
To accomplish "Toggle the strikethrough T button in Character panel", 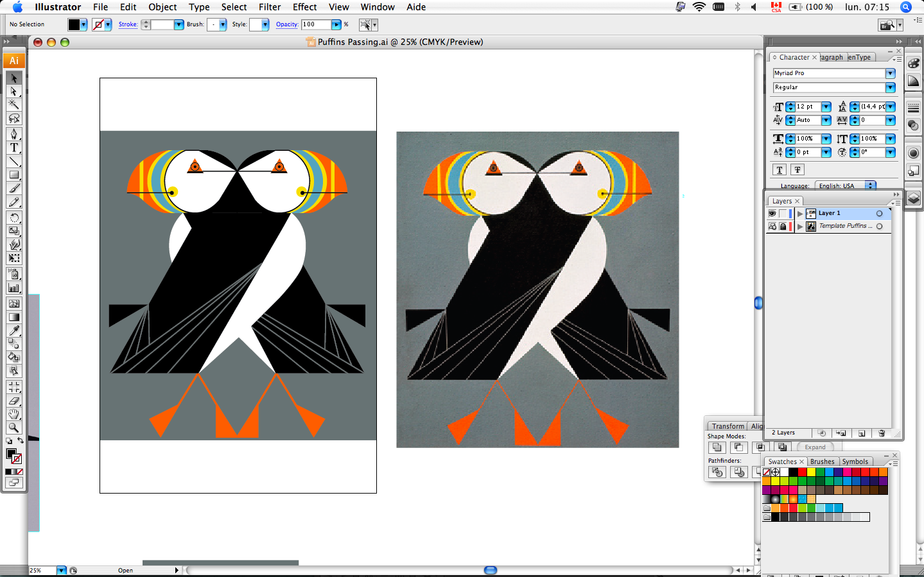I will (798, 169).
